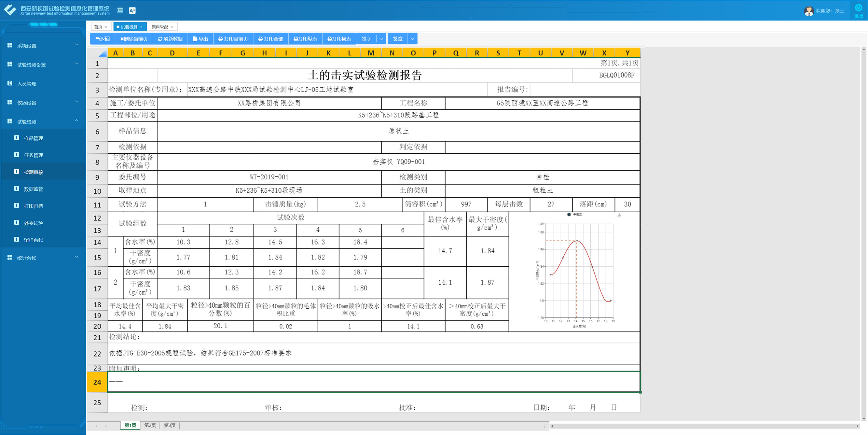Close the 集料级配 tab

[x=172, y=27]
